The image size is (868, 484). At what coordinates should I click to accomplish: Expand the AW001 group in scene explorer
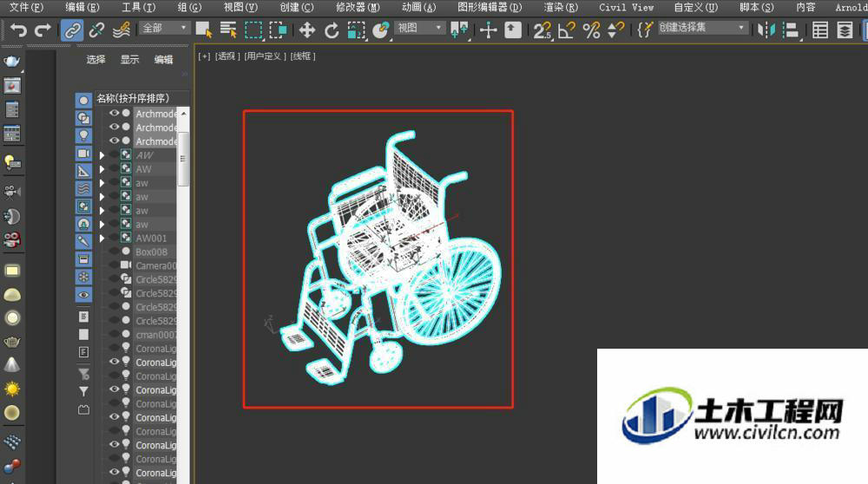[x=102, y=239]
